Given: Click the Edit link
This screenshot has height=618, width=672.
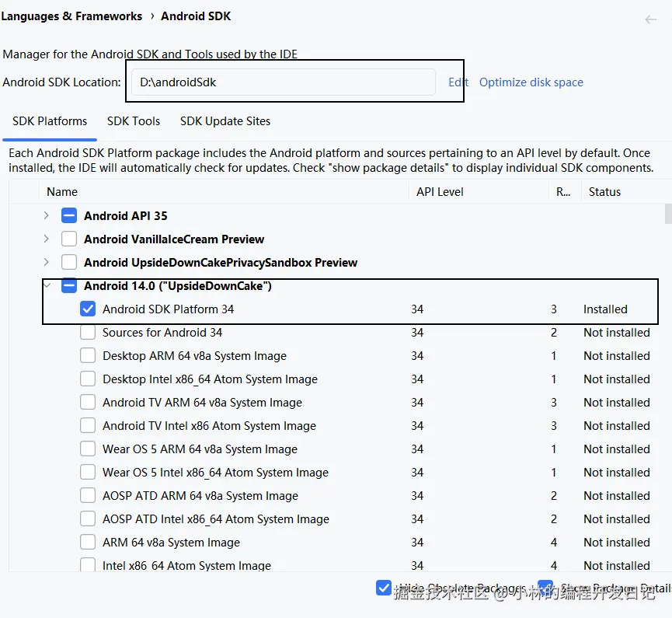Looking at the screenshot, I should [458, 82].
